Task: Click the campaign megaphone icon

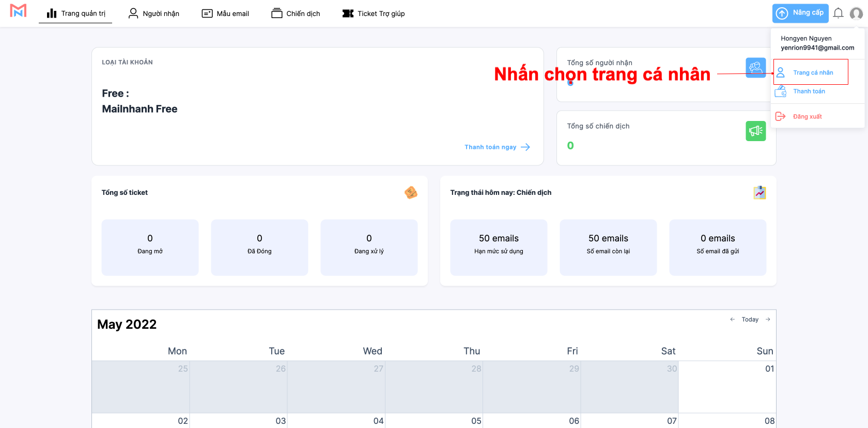Action: (755, 131)
